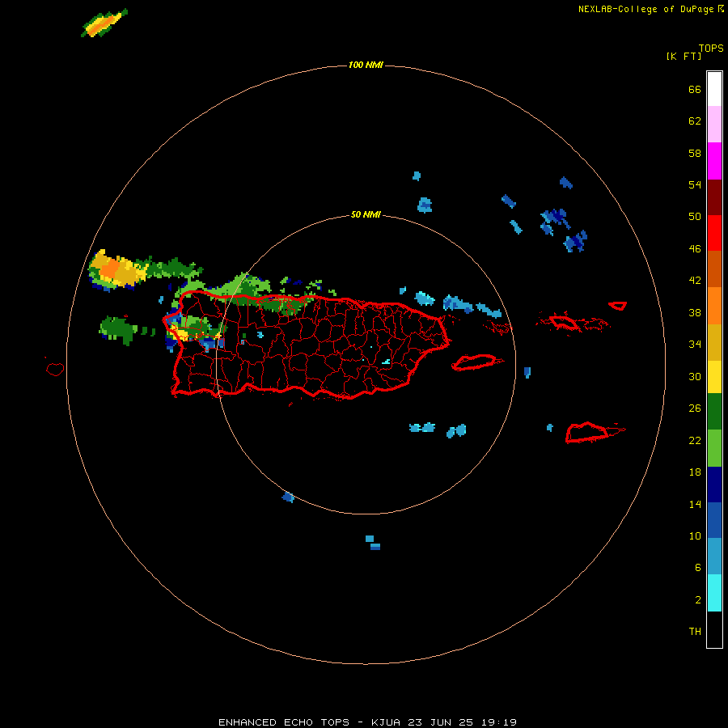Click the '100 NMI' range ring label
The height and width of the screenshot is (728, 728).
[x=366, y=65]
